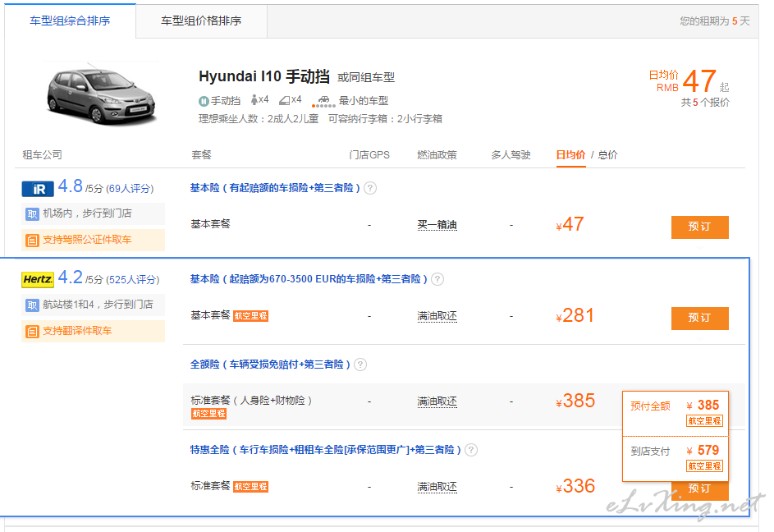Open help icon for Hertz 基本险 670-3500 EUR

point(437,279)
